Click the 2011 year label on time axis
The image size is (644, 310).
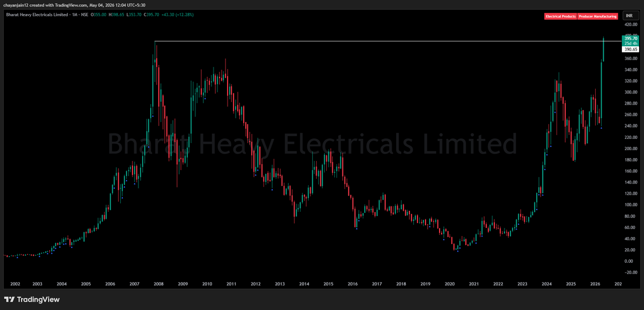point(231,284)
